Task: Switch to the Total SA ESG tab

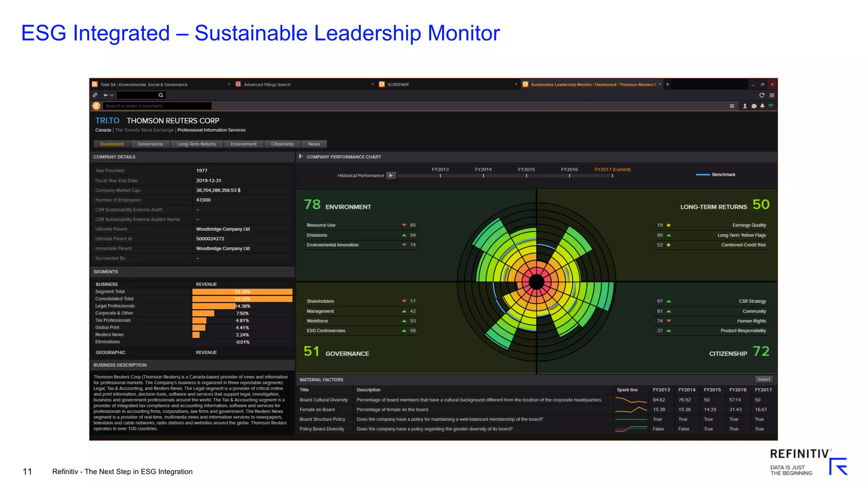Action: click(161, 84)
